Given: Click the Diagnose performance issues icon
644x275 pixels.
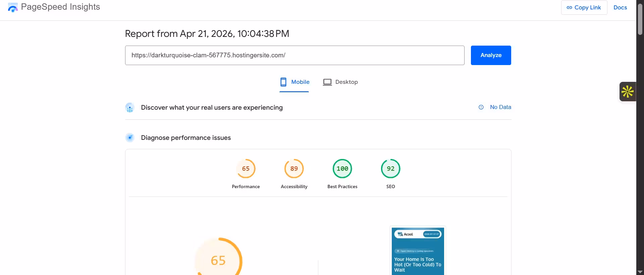Looking at the screenshot, I should point(130,137).
